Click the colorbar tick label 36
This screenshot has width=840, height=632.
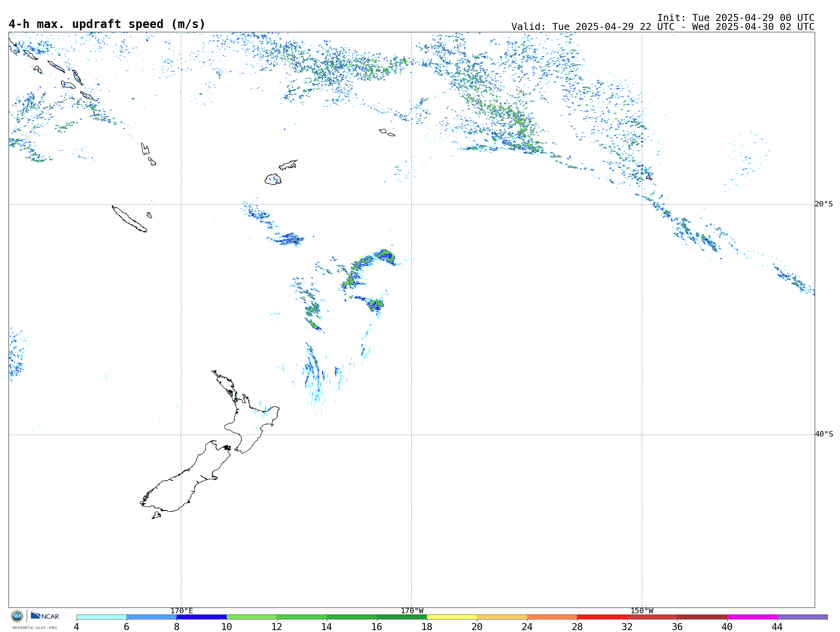(x=677, y=627)
